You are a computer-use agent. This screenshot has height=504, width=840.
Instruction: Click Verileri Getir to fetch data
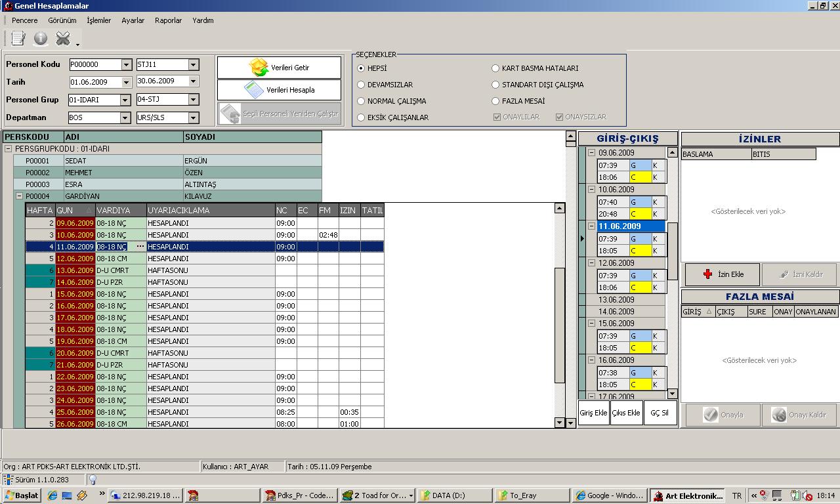pyautogui.click(x=279, y=68)
